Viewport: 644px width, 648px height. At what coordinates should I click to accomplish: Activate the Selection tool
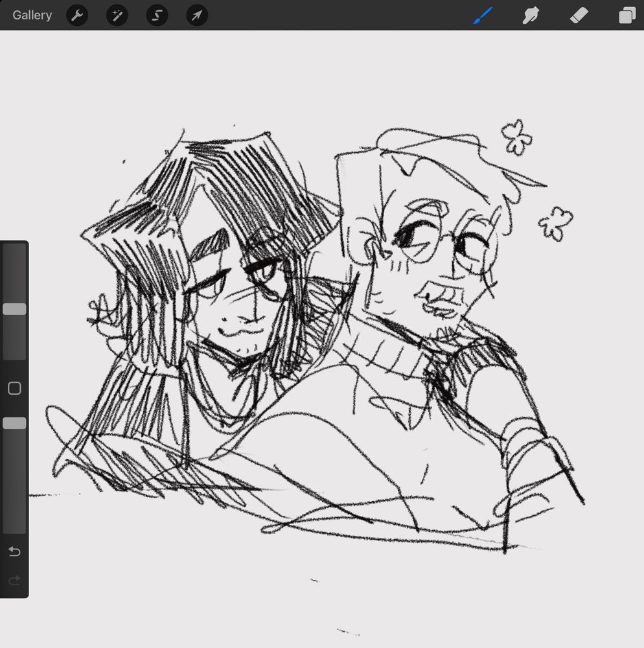pos(157,16)
